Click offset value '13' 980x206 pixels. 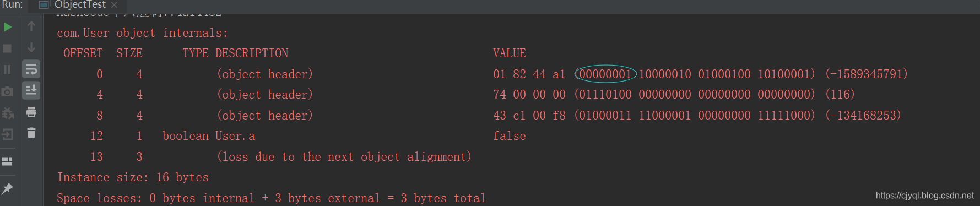[96, 157]
